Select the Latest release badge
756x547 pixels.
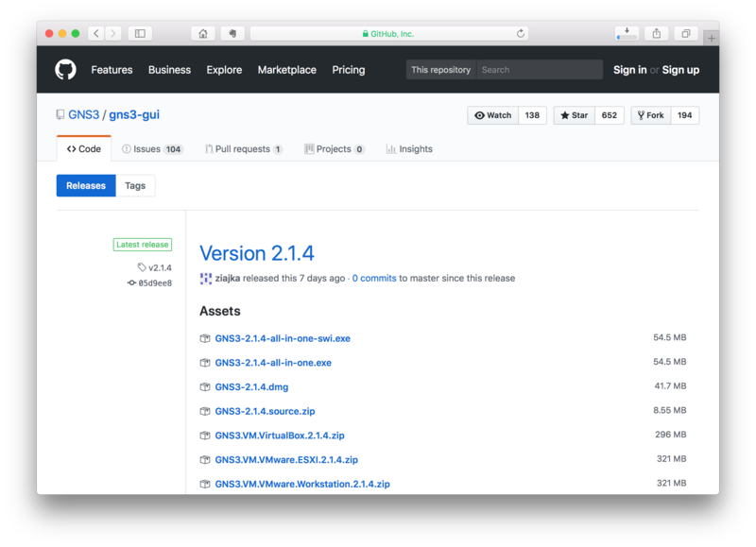pyautogui.click(x=143, y=245)
